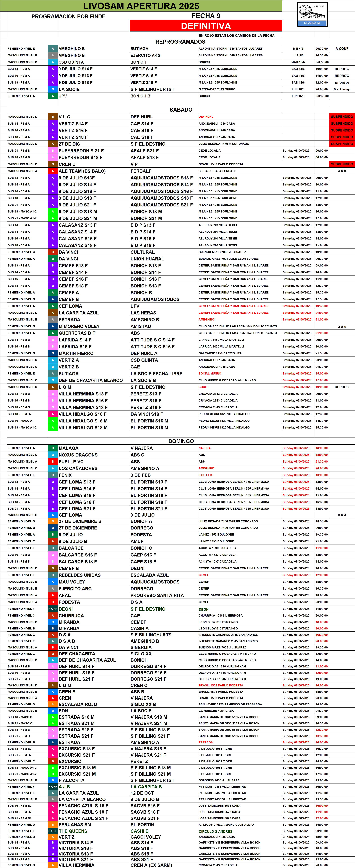Click the GUERRERAS D T cell
Viewport: 355px width, 868px height.
[x=94, y=333]
